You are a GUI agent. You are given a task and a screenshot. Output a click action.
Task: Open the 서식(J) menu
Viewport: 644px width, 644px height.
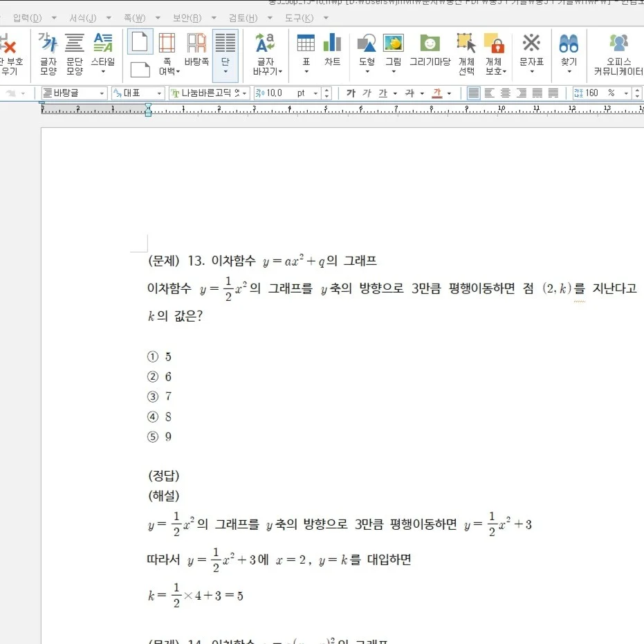pyautogui.click(x=82, y=18)
